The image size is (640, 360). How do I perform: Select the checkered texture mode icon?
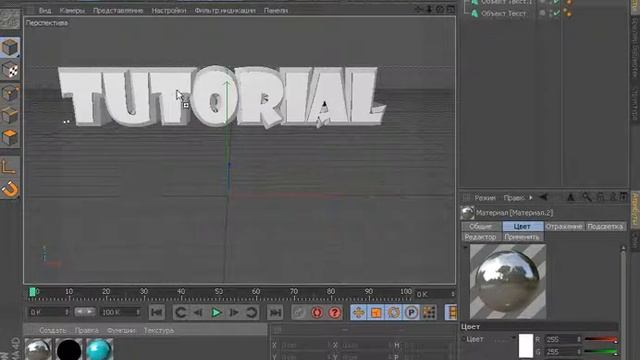10,70
